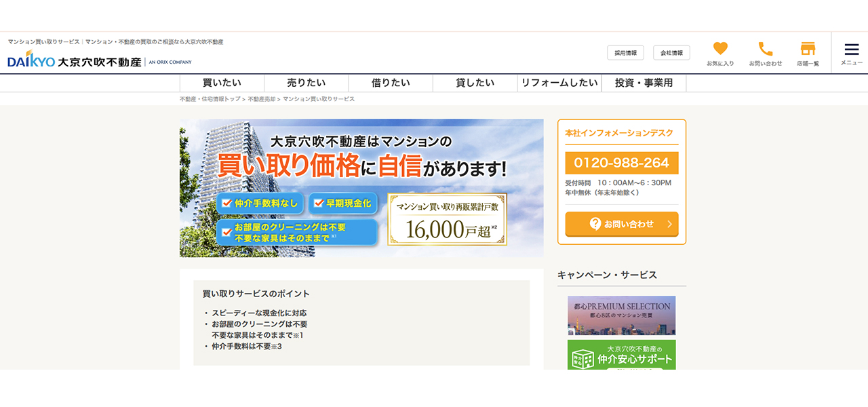Click the arrow on the orange お問い合わせ button
Image resolution: width=868 pixels, height=407 pixels.
pos(669,224)
